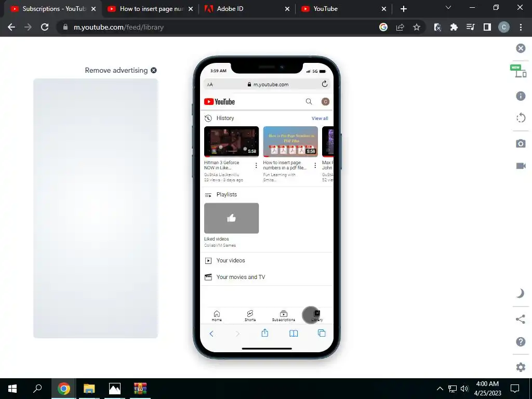Screen dimensions: 532x399
Task: Open the share icon in sidebar
Action: pyautogui.click(x=521, y=320)
